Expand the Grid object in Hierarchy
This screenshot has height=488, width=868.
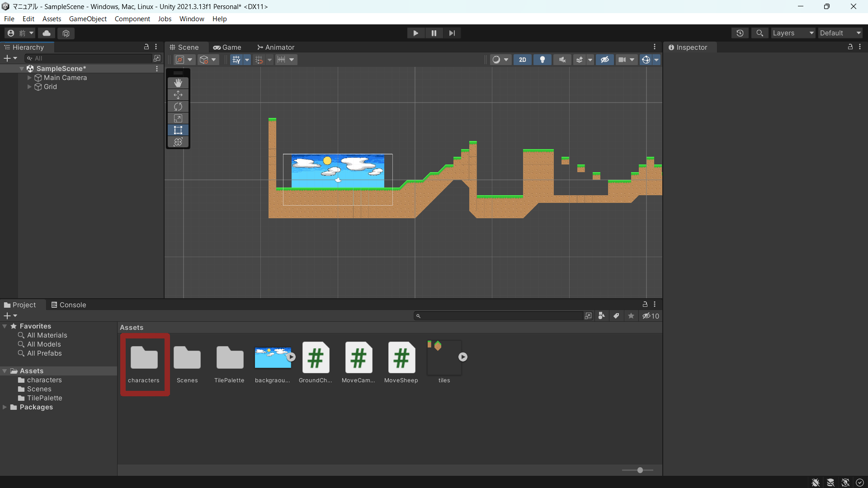click(29, 87)
